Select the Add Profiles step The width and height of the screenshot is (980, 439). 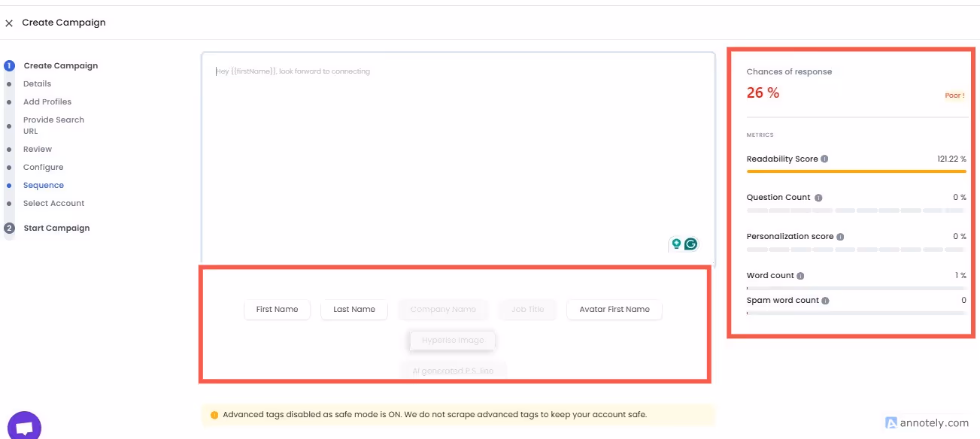[x=47, y=101]
